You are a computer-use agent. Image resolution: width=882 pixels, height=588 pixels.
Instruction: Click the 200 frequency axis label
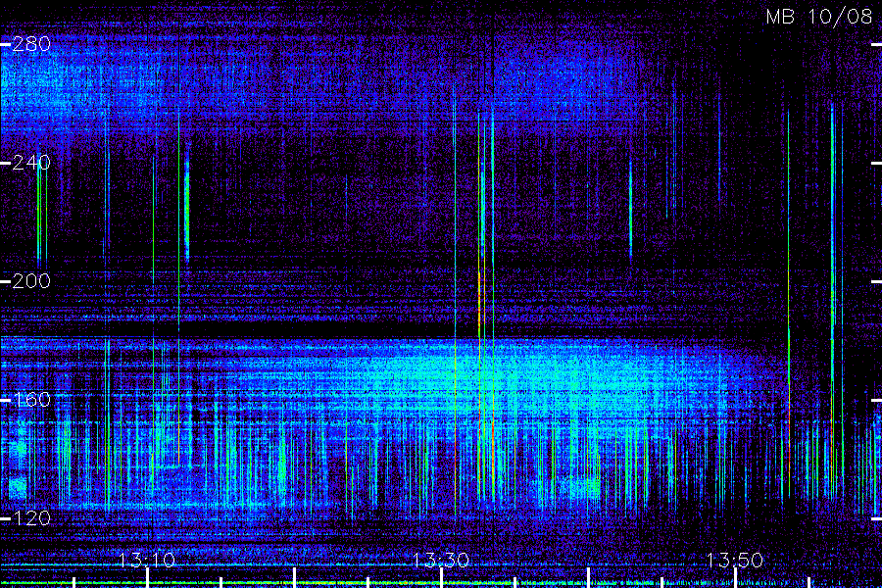pyautogui.click(x=31, y=281)
